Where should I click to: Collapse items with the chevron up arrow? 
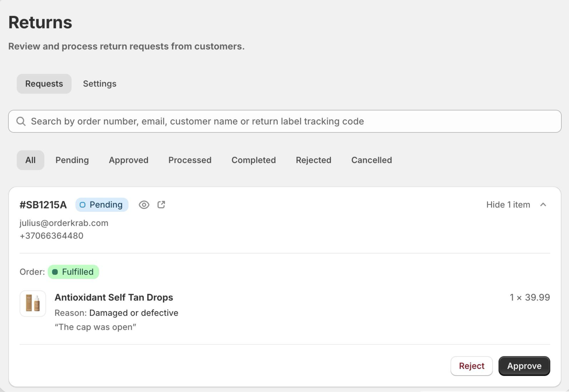coord(543,205)
